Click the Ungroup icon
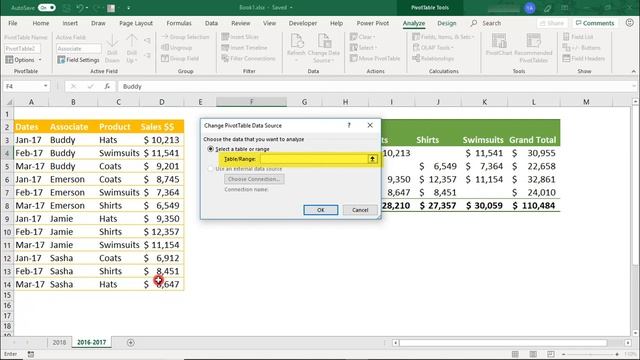 point(164,48)
